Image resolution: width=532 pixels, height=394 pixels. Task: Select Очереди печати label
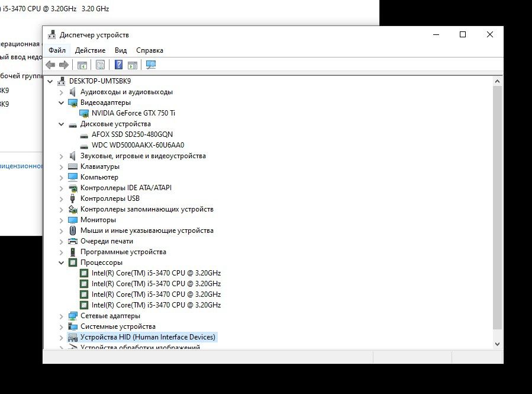tap(107, 241)
